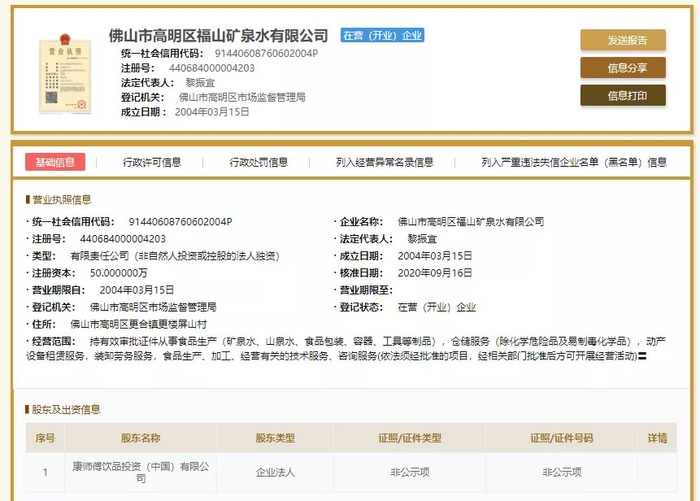The image size is (700, 501).
Task: Click the 在营（开业）企业 status badge
Action: pos(382,35)
